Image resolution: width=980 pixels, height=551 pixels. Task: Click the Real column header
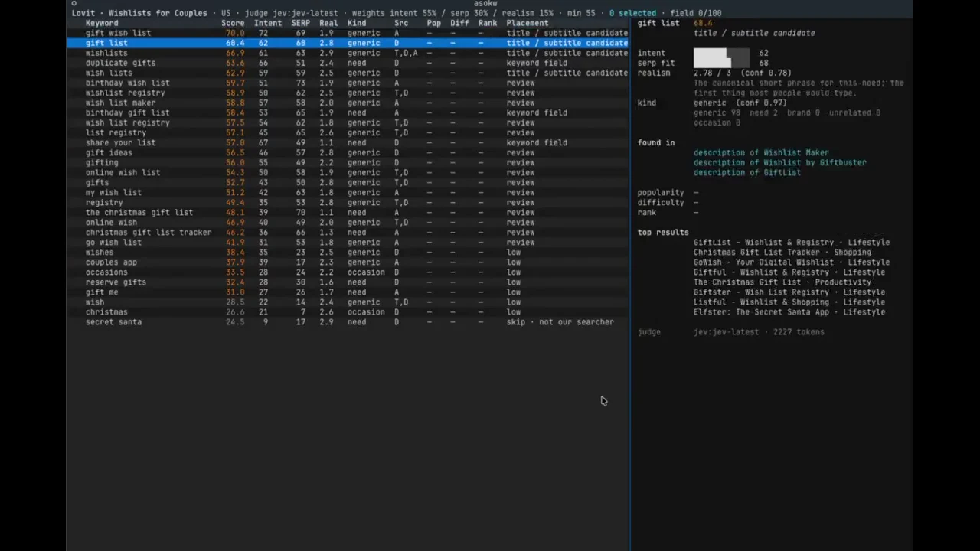(328, 23)
